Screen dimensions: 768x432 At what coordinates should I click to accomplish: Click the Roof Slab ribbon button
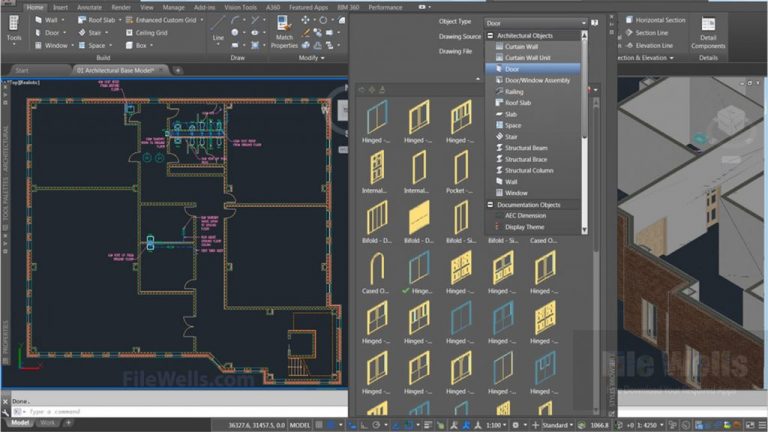tap(97, 20)
